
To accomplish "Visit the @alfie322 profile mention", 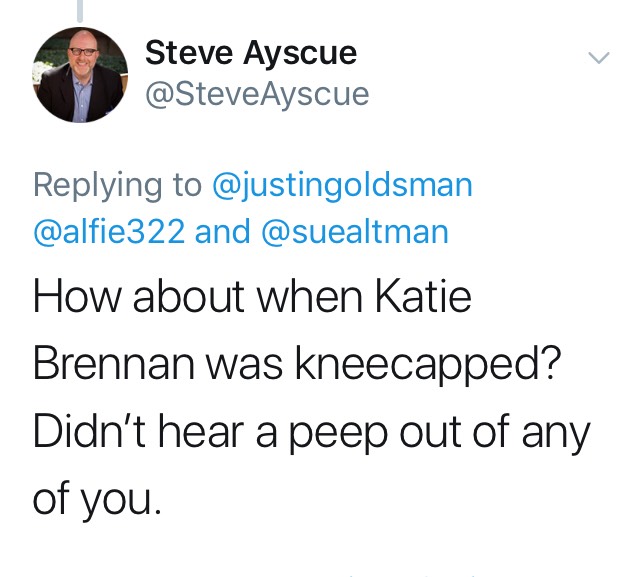I will [109, 231].
